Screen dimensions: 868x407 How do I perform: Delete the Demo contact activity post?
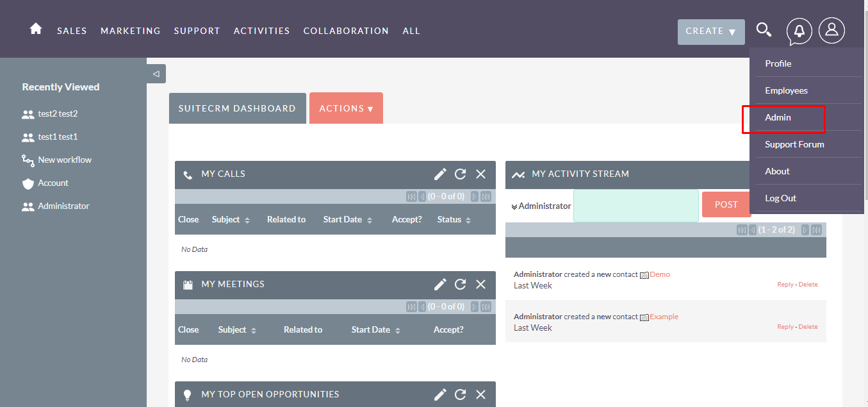808,285
